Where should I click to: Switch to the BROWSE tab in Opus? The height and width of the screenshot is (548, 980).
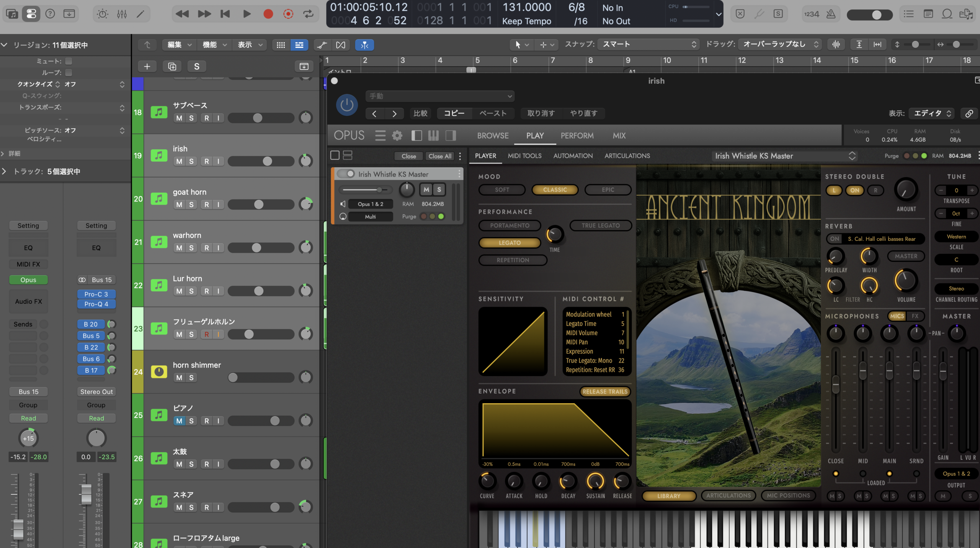coord(493,136)
